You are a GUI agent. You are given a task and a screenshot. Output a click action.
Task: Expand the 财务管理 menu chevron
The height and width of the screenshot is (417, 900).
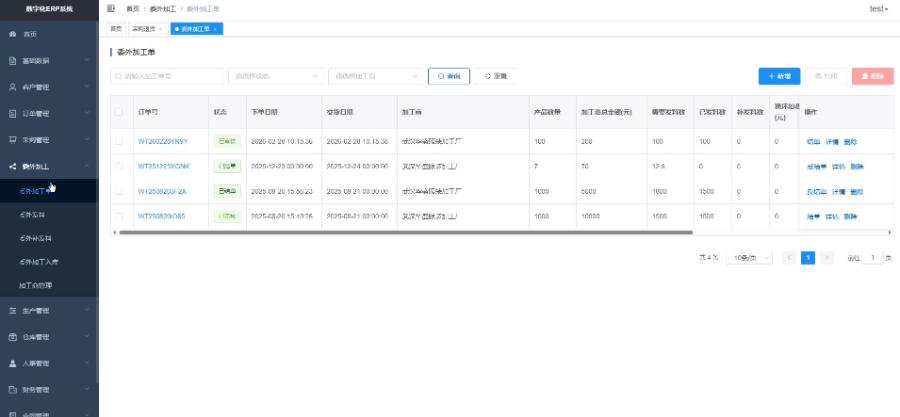click(x=87, y=389)
